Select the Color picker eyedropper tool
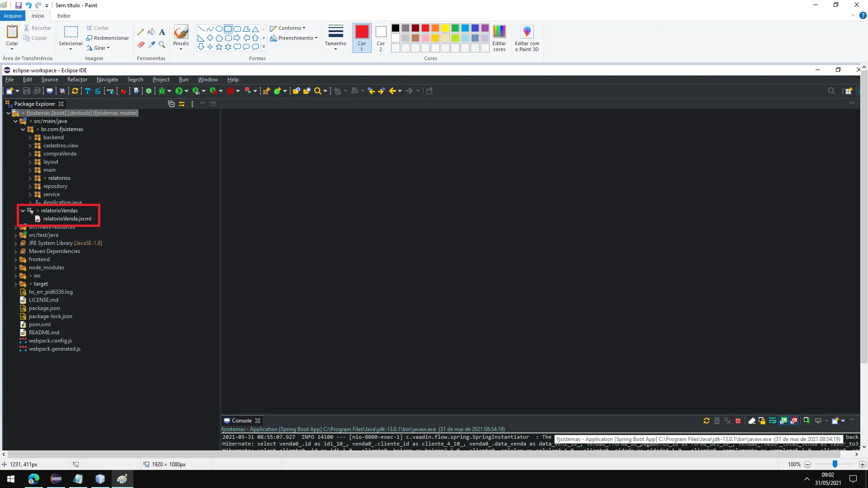Image resolution: width=868 pixels, height=488 pixels. click(151, 44)
